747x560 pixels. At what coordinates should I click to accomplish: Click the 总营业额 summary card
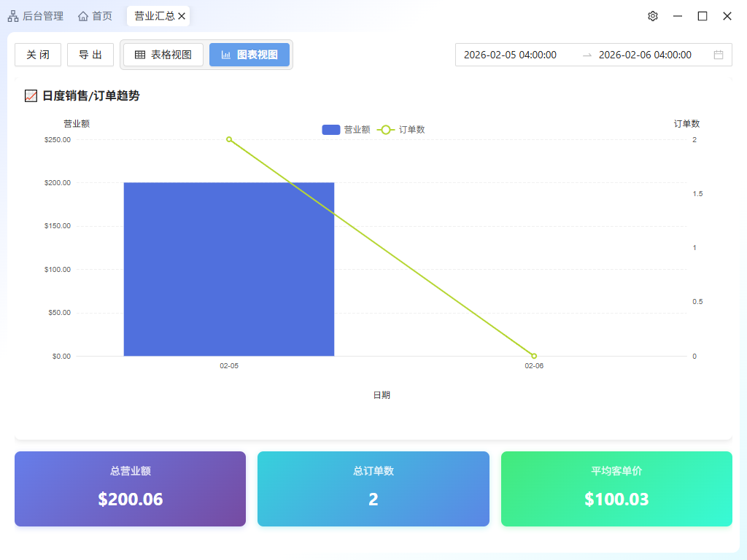(x=130, y=489)
